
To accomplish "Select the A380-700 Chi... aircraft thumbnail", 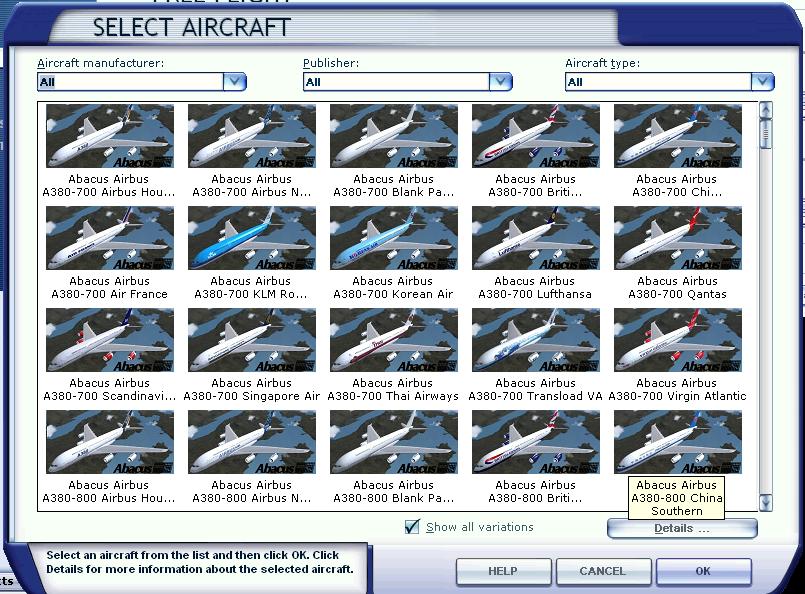I will pos(678,136).
